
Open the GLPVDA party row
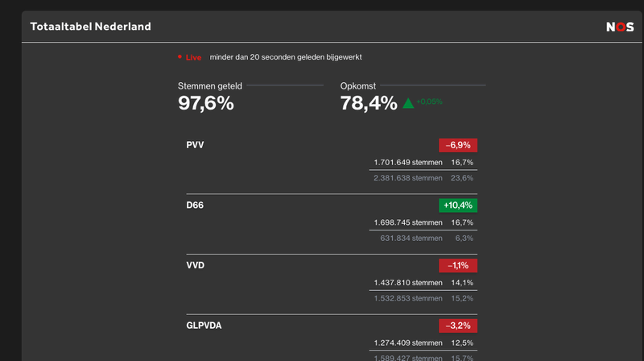tap(204, 326)
